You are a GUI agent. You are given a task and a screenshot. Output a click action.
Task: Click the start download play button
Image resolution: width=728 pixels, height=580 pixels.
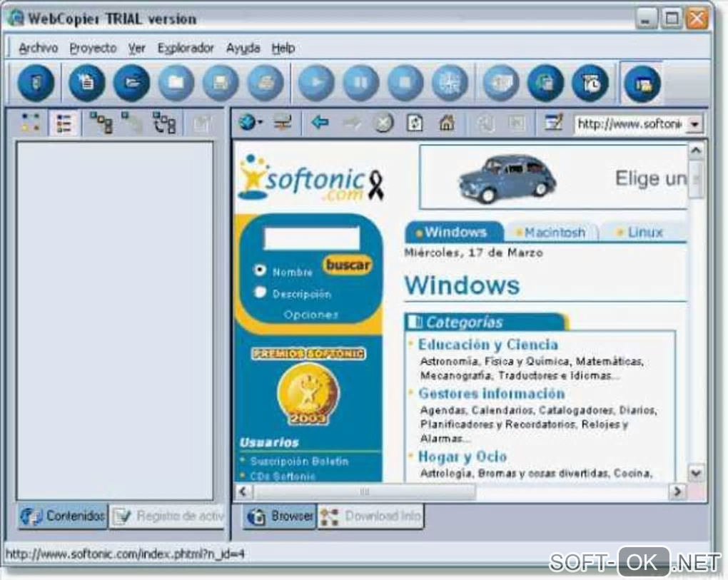[315, 83]
